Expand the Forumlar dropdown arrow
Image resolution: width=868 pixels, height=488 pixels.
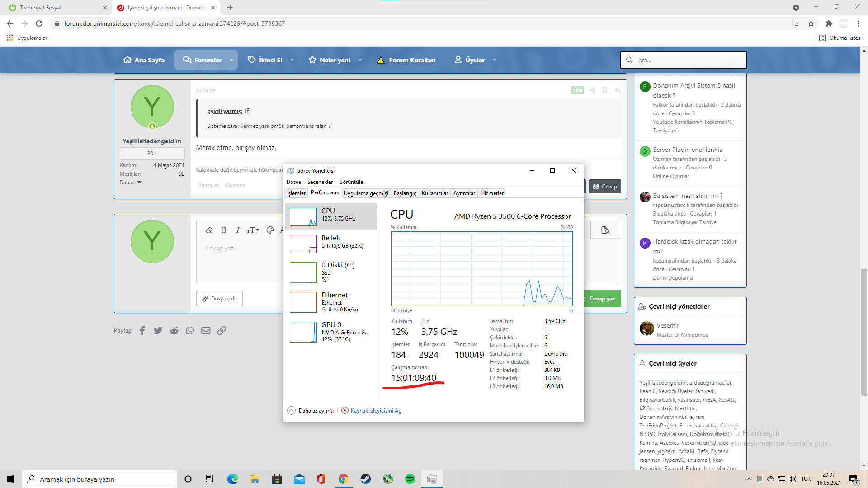click(x=231, y=60)
